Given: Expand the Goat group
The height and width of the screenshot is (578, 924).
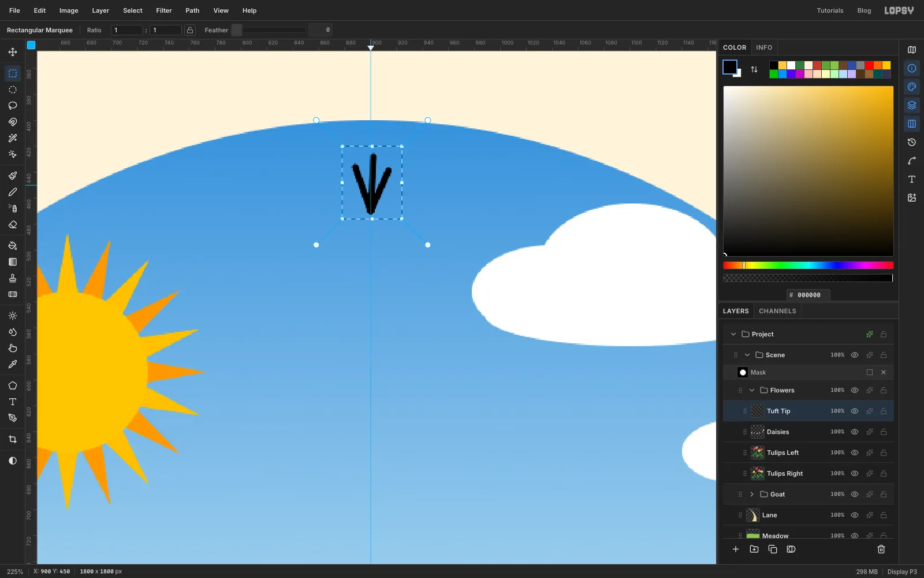Looking at the screenshot, I should pos(752,494).
